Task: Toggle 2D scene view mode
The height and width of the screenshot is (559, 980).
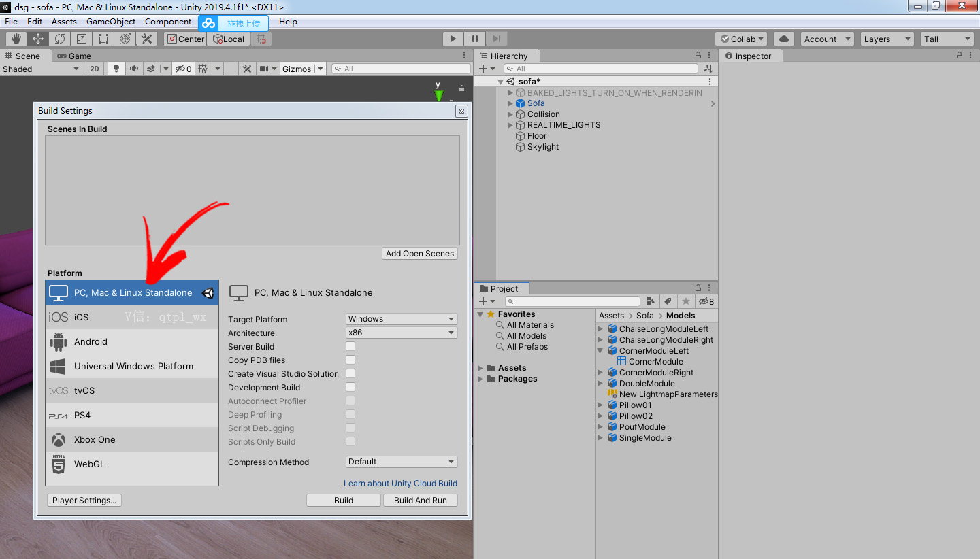Action: coord(95,69)
